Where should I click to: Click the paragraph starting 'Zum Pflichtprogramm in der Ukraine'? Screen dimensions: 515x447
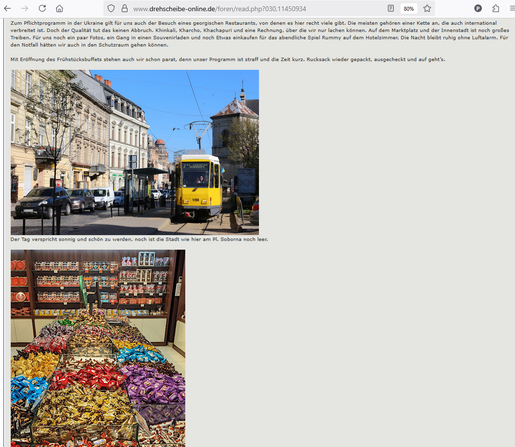pos(260,34)
